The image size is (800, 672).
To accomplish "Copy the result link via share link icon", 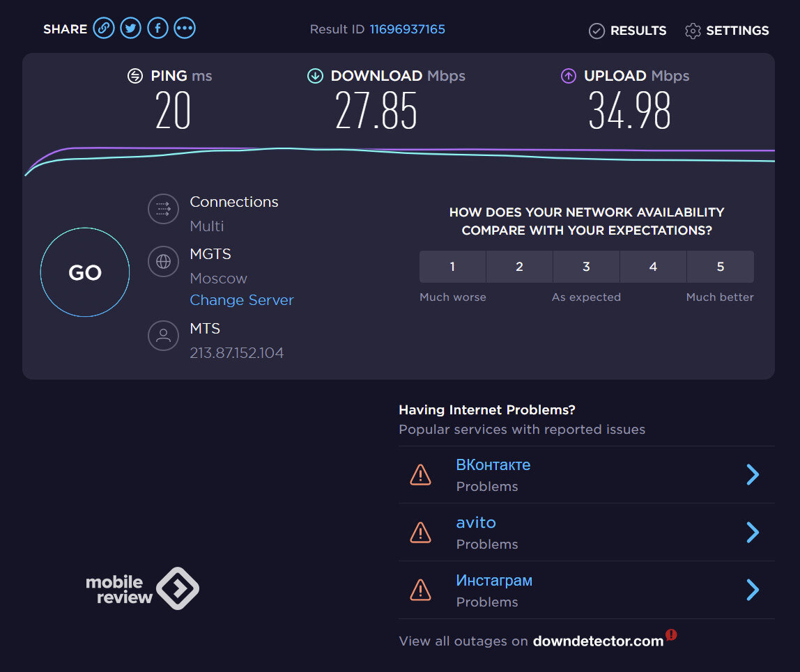I will (x=104, y=28).
